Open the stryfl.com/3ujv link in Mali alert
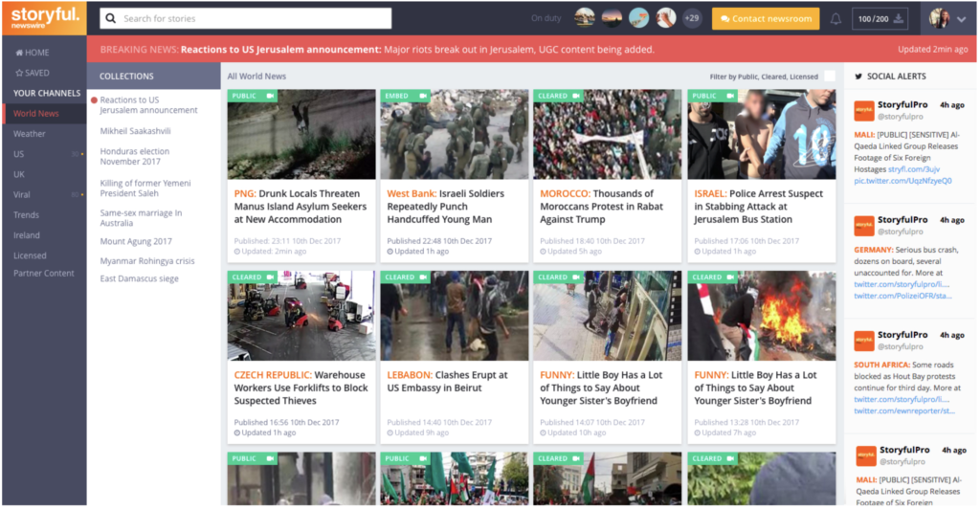 click(x=914, y=169)
